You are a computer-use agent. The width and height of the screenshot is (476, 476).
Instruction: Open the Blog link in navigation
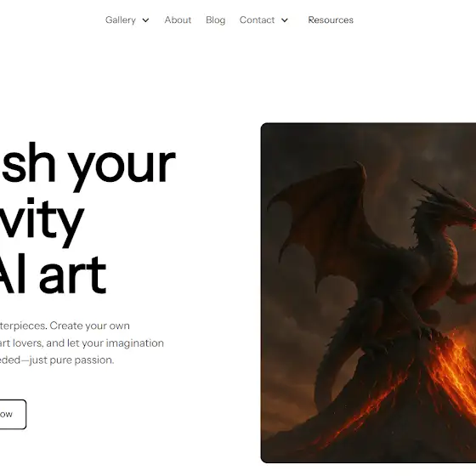coord(216,20)
